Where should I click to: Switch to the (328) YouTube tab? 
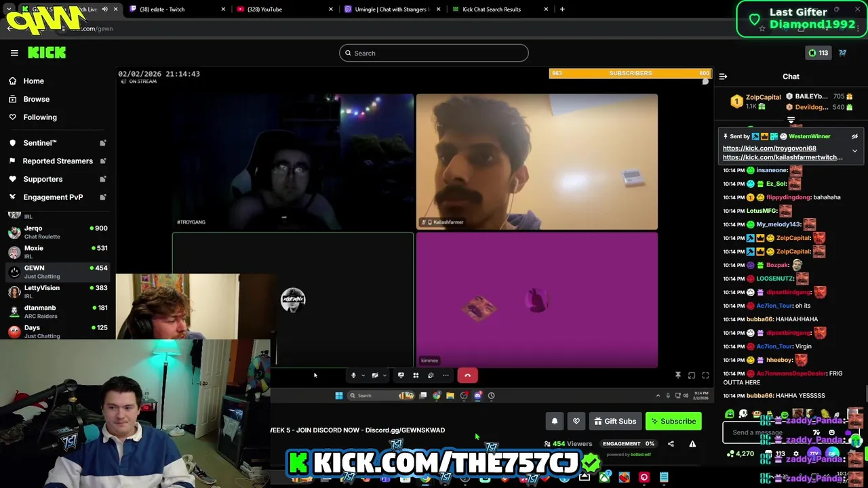pyautogui.click(x=283, y=9)
